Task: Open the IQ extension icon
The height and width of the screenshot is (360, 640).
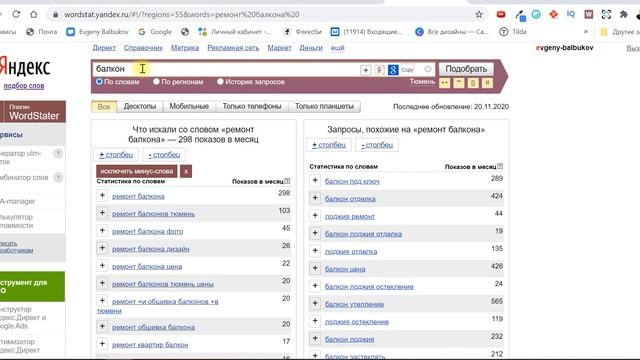Action: 571,14
